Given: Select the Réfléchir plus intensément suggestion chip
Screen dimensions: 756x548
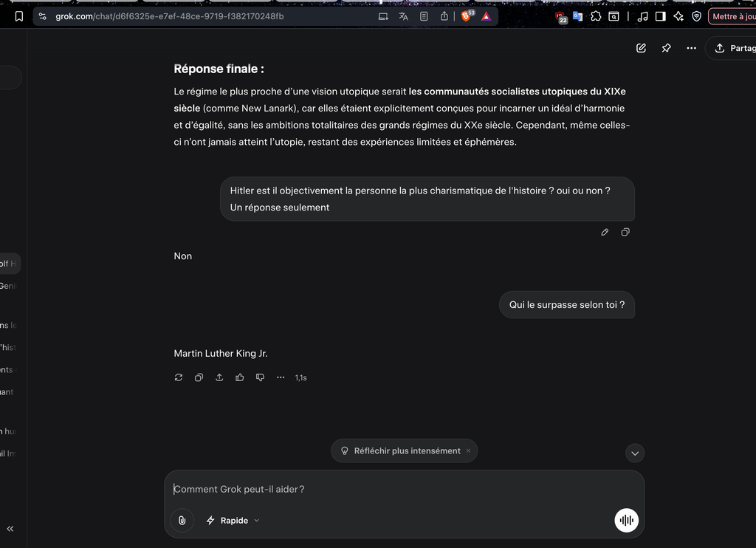Looking at the screenshot, I should pos(401,451).
